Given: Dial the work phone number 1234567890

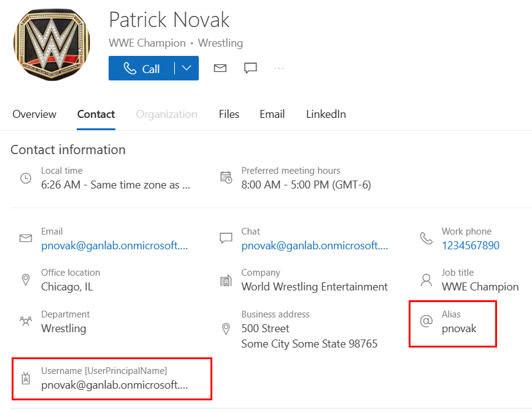Looking at the screenshot, I should [x=470, y=246].
